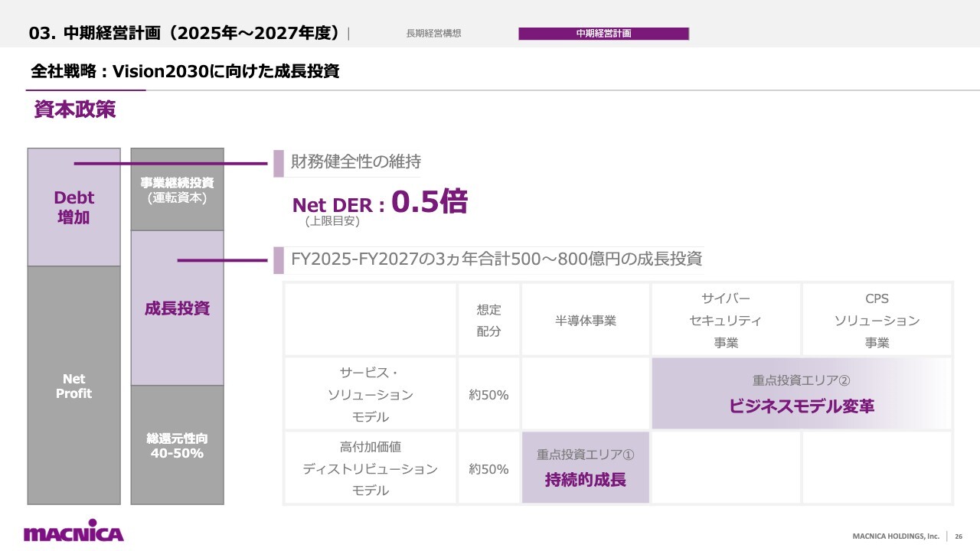Switch to the 長期経営構想 tab

pos(433,34)
